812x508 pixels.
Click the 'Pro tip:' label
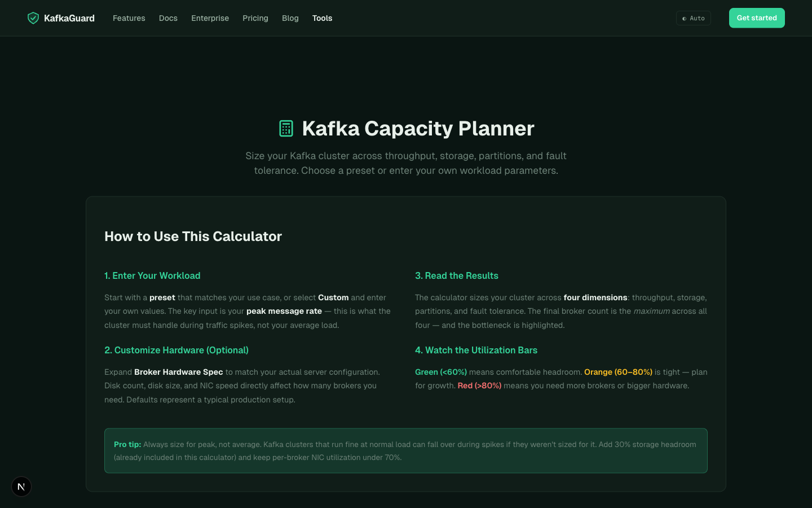[127, 444]
